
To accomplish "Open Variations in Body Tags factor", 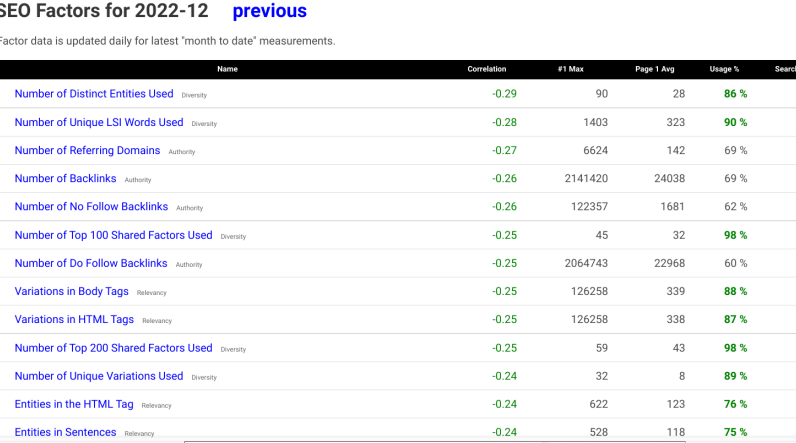I will [71, 291].
